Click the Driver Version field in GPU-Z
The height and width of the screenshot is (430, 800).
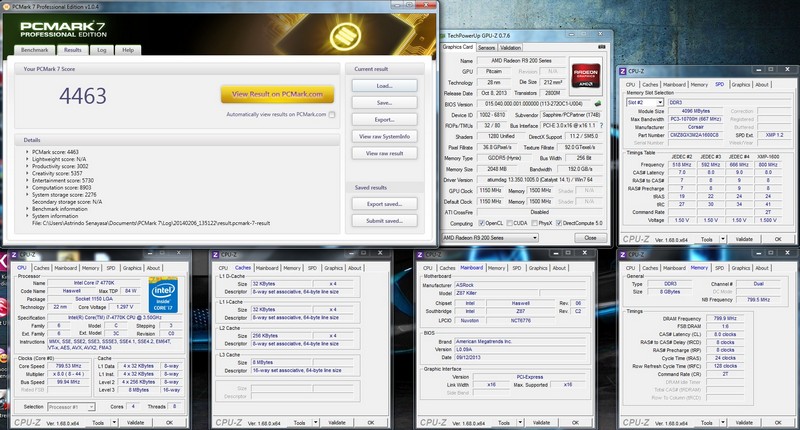coord(540,180)
